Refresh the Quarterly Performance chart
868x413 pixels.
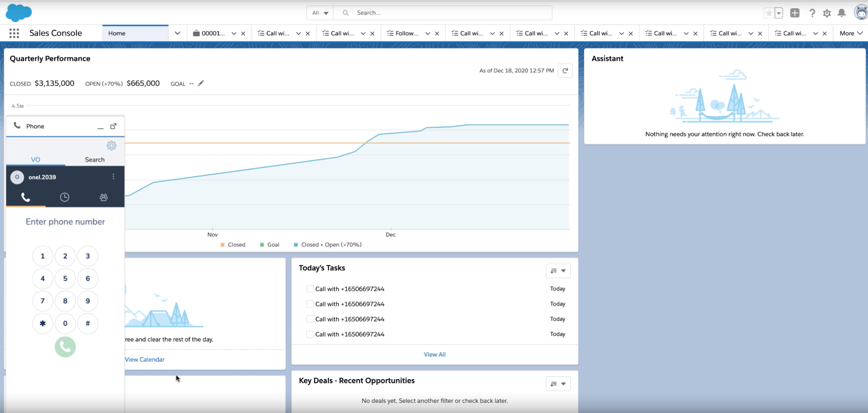(x=565, y=70)
